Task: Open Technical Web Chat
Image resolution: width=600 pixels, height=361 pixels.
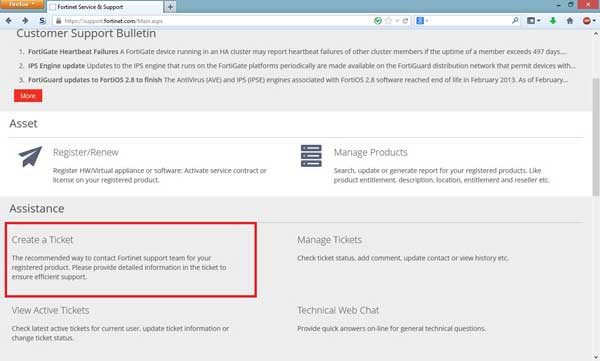Action: pyautogui.click(x=338, y=310)
